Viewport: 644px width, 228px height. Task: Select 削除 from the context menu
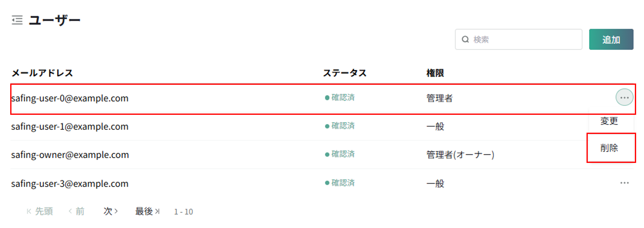(609, 148)
